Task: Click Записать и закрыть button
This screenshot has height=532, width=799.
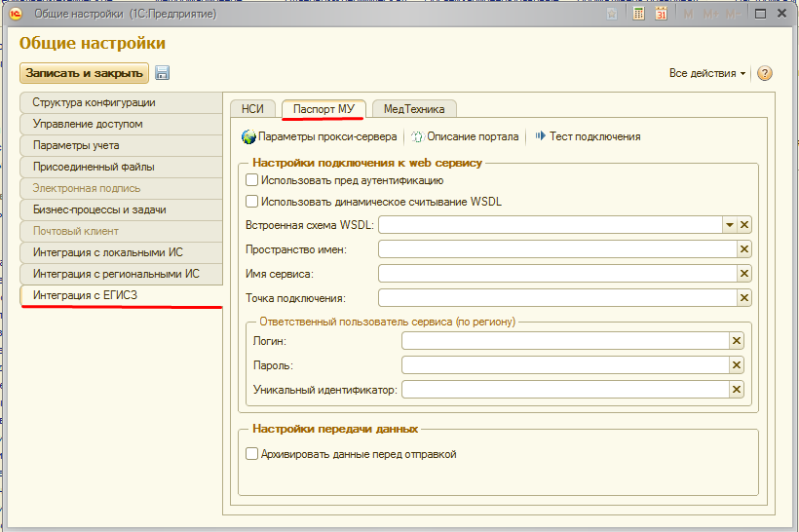Action: point(84,73)
